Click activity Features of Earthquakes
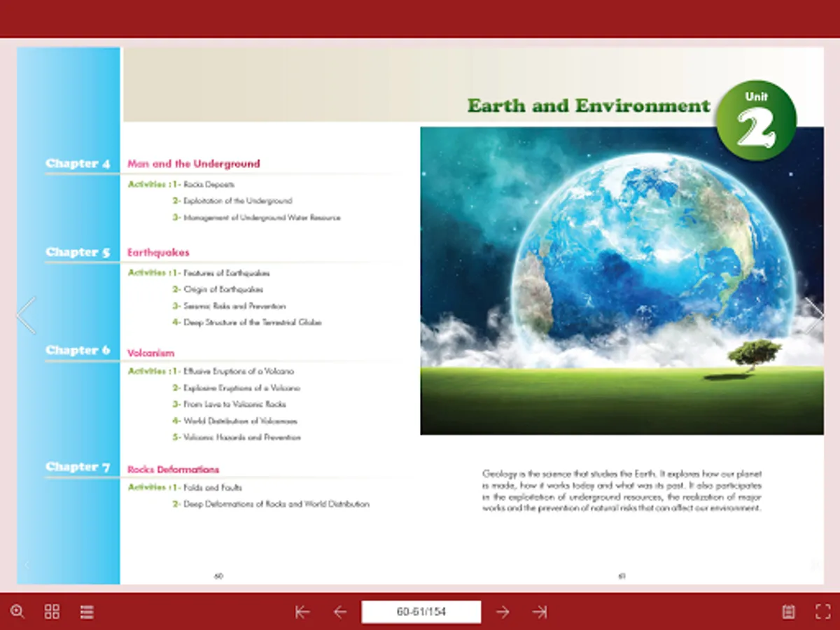This screenshot has height=630, width=840. (x=226, y=273)
